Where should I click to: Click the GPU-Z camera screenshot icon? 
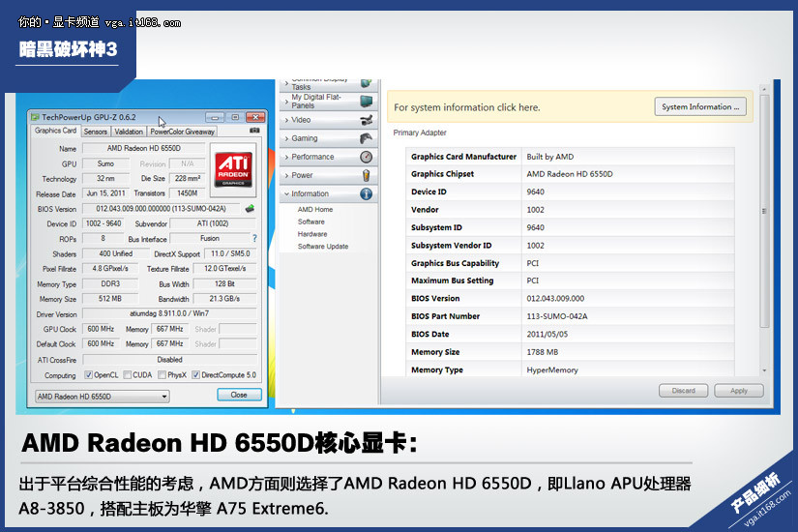coord(254,131)
